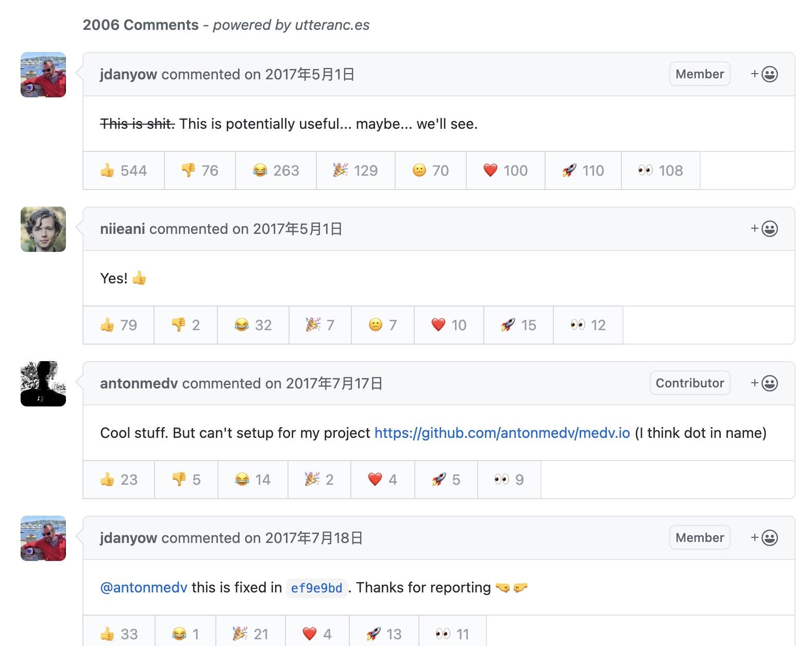The height and width of the screenshot is (646, 812).
Task: Click the rocket reaction showing 110
Action: pyautogui.click(x=583, y=171)
